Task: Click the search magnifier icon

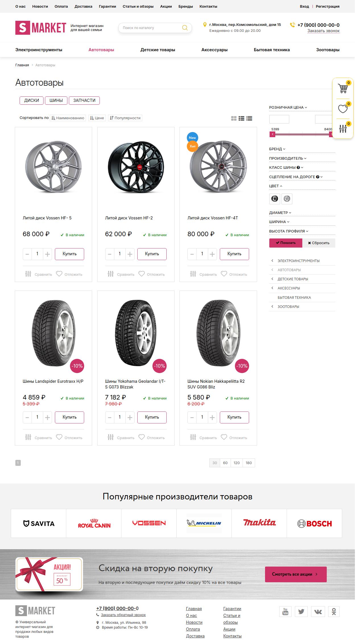Action: tap(185, 28)
